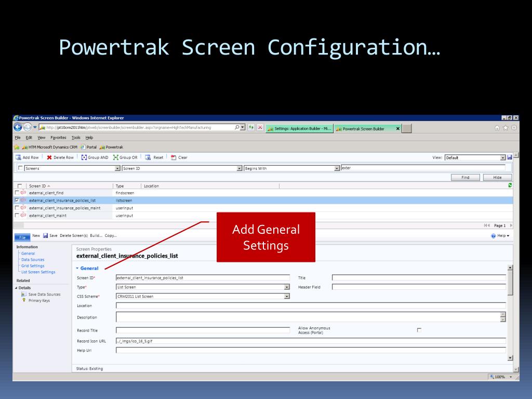
Task: Click the Delete Row red X icon
Action: pos(49,157)
